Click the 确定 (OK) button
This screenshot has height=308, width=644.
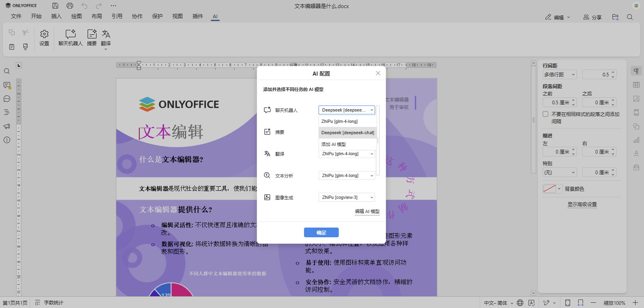(321, 232)
